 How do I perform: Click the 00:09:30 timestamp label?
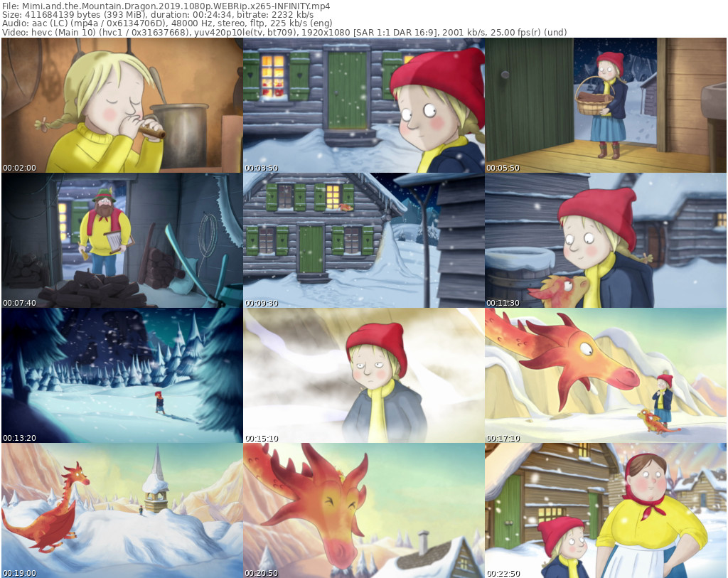click(x=261, y=304)
